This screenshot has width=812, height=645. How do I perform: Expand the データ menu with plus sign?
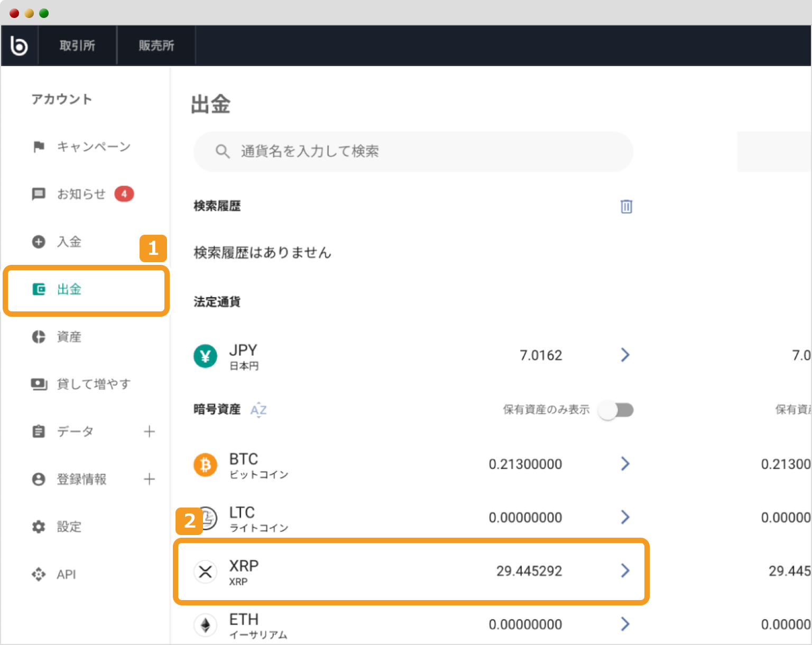click(150, 431)
